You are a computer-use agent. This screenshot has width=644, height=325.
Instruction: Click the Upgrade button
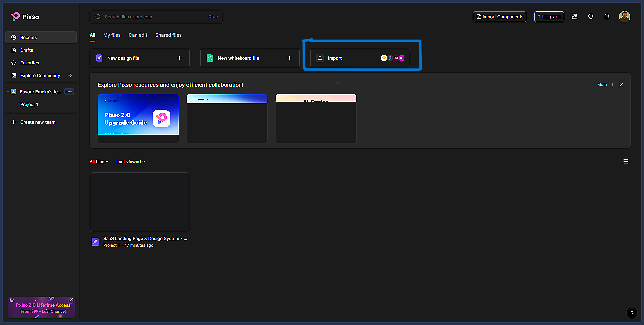coord(549,17)
